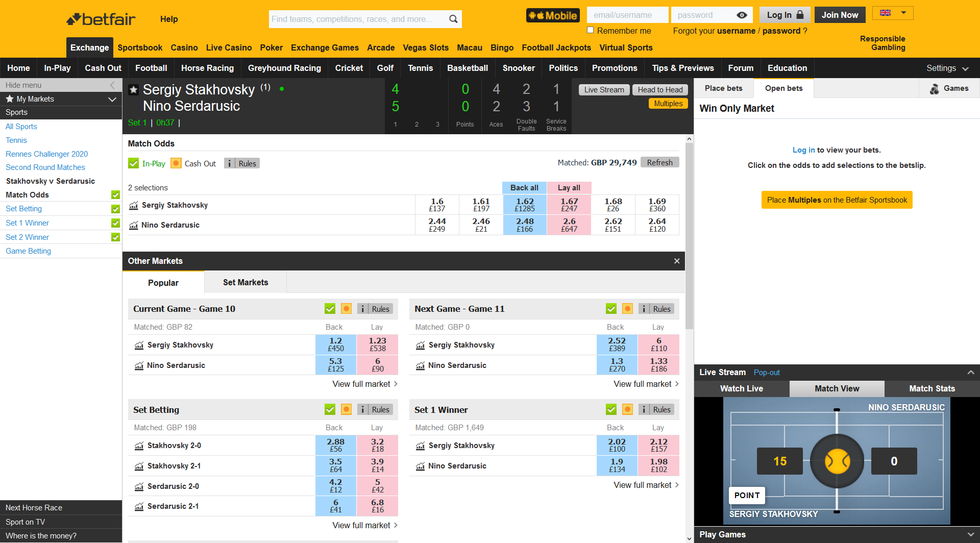Open graph icon for Nino Serdarusic in Match Odds
Screen dimensions: 980x543
pyautogui.click(x=134, y=225)
